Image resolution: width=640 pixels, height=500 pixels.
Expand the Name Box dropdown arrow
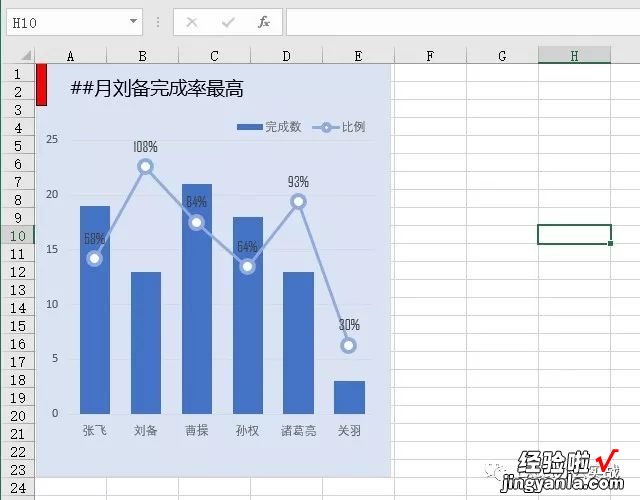(133, 21)
